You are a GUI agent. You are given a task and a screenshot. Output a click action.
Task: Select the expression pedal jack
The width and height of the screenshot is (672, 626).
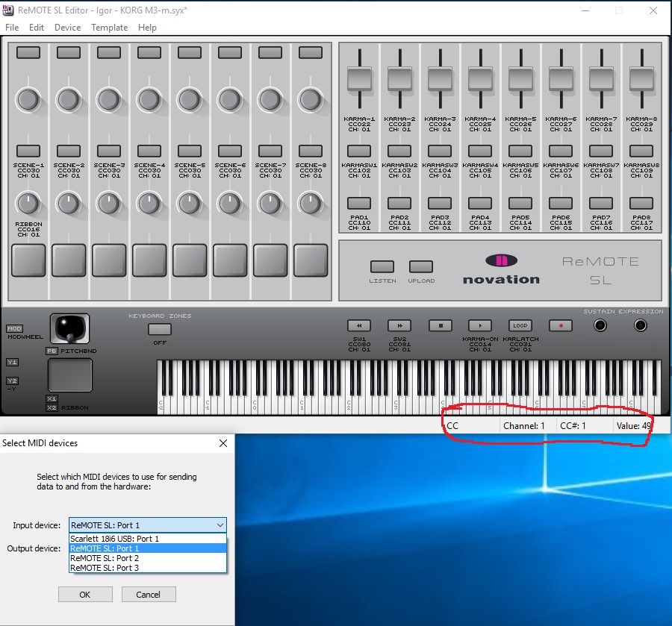tap(641, 325)
